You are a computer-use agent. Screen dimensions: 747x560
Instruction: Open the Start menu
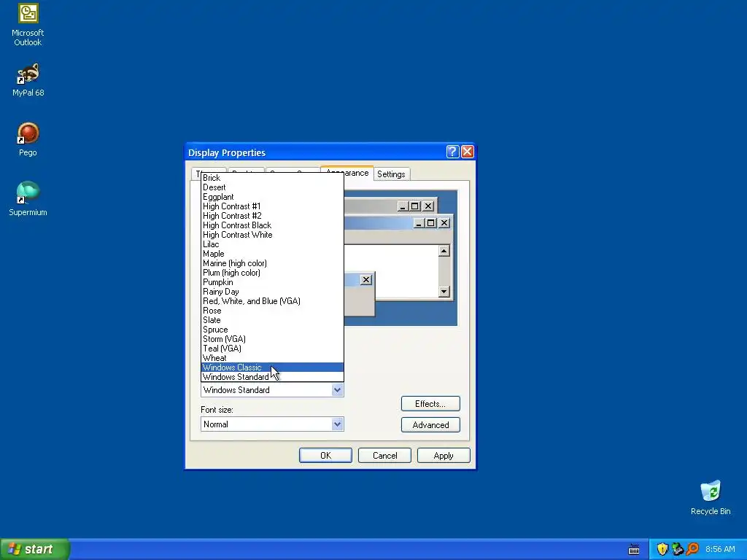(35, 549)
